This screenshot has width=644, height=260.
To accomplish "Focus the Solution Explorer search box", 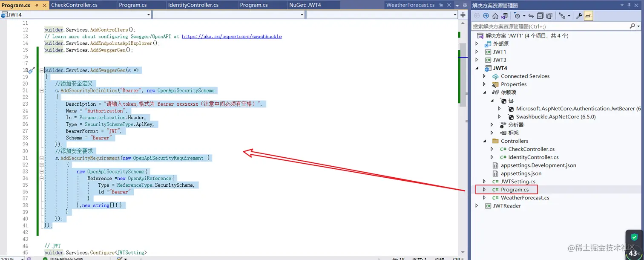I will coord(550,26).
